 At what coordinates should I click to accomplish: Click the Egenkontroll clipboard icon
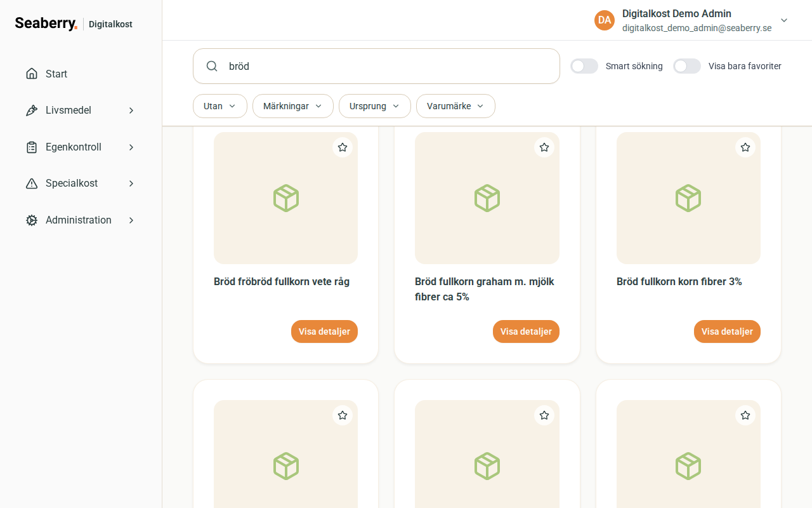(32, 147)
